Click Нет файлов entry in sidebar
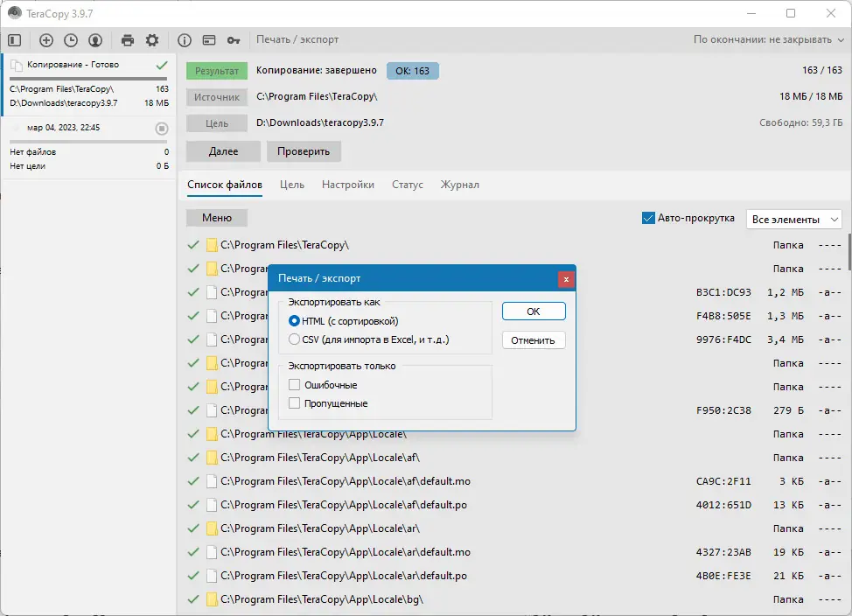This screenshot has height=616, width=852. [32, 152]
